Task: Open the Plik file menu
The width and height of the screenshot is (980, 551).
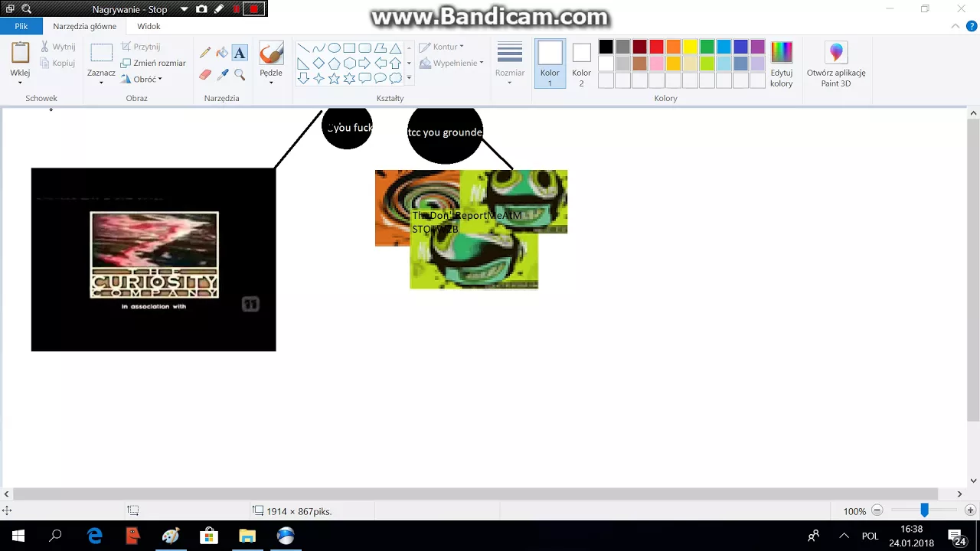Action: pos(21,26)
